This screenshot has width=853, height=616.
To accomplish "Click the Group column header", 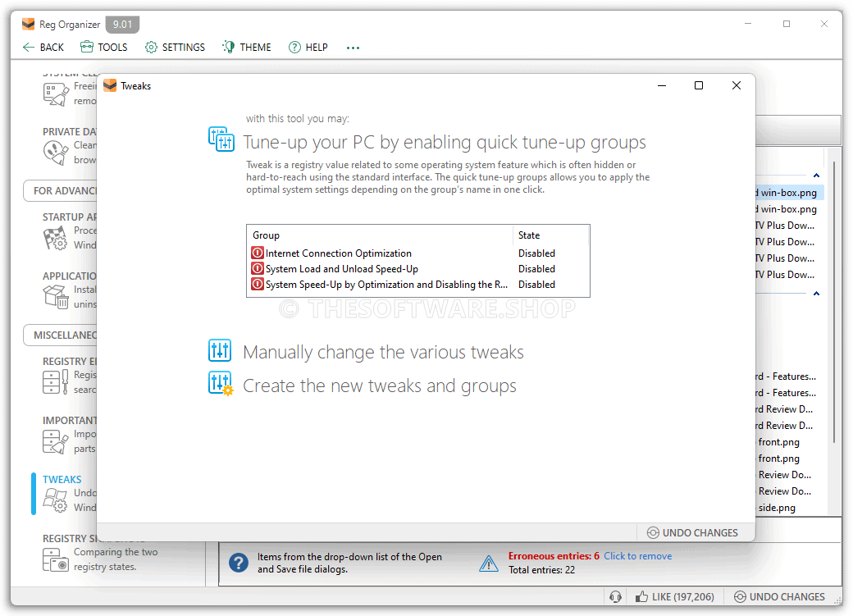I will click(380, 235).
